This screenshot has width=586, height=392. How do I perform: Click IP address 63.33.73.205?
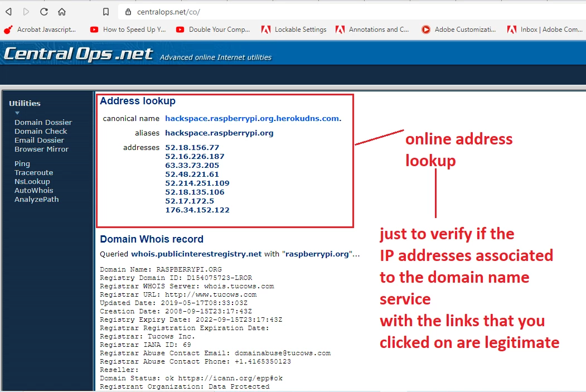tap(192, 166)
